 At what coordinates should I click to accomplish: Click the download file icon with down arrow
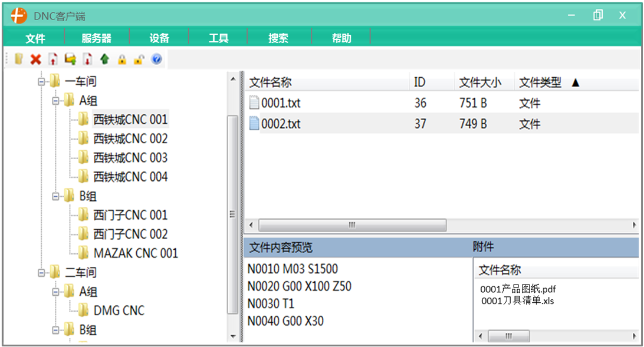(x=87, y=59)
